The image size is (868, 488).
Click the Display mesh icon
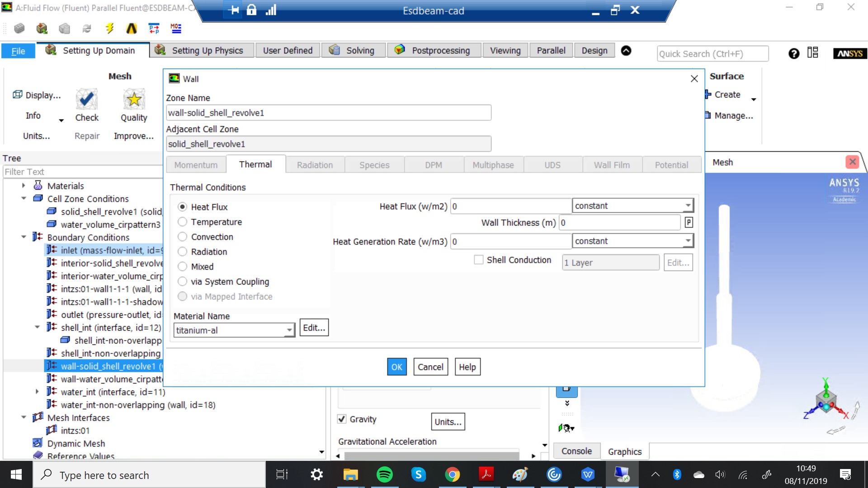[x=18, y=95]
